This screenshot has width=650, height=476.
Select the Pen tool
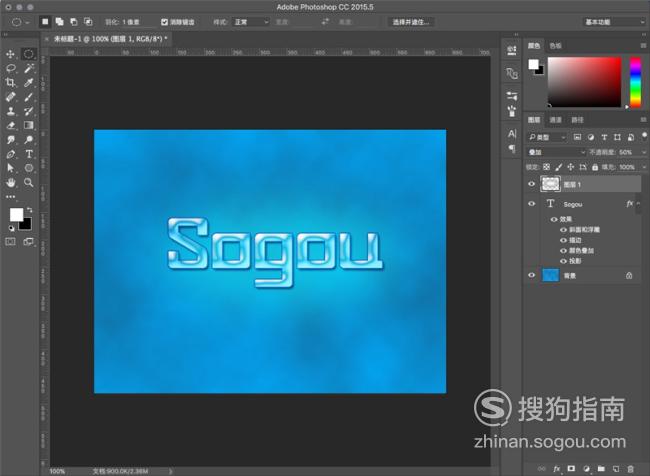[11, 154]
